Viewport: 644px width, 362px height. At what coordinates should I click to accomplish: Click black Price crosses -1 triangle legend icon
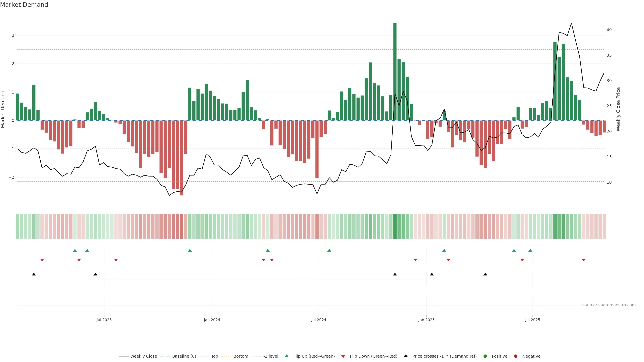tap(406, 356)
